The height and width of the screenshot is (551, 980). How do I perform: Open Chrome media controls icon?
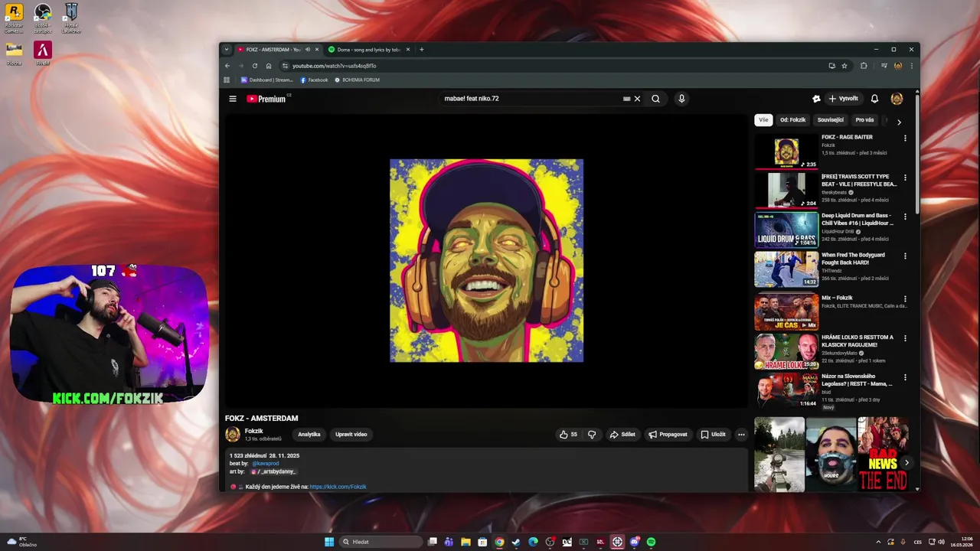pyautogui.click(x=884, y=66)
